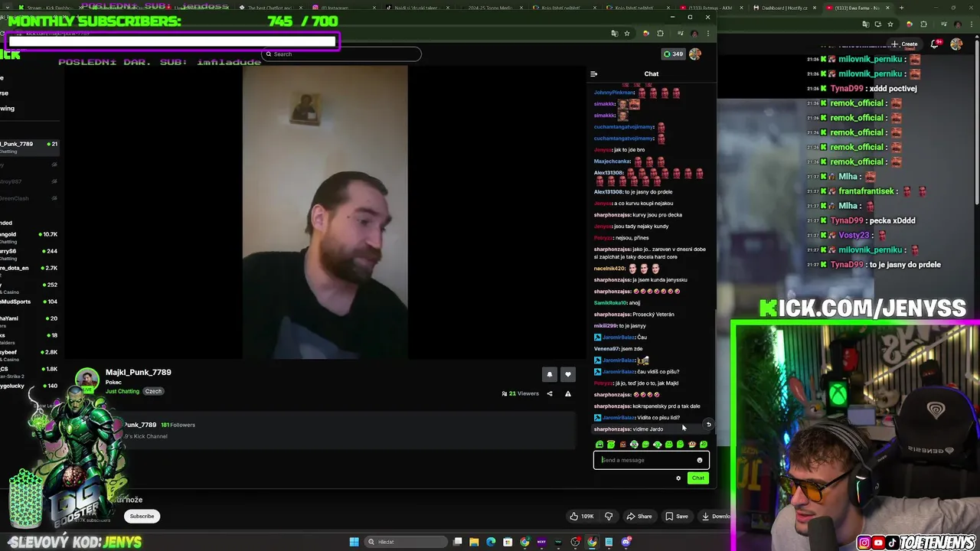Open notifications bell in background YouTube window
Viewport: 980px width, 551px height.
(x=935, y=44)
